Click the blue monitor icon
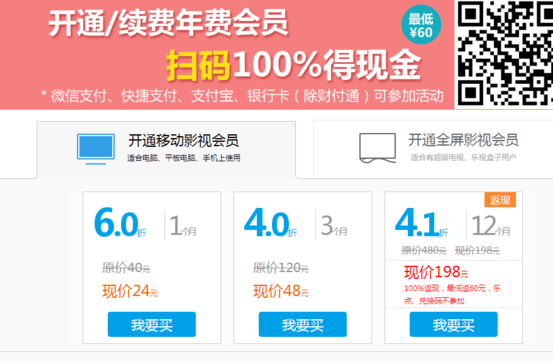Viewport: 553px width, 361px height. click(x=96, y=149)
